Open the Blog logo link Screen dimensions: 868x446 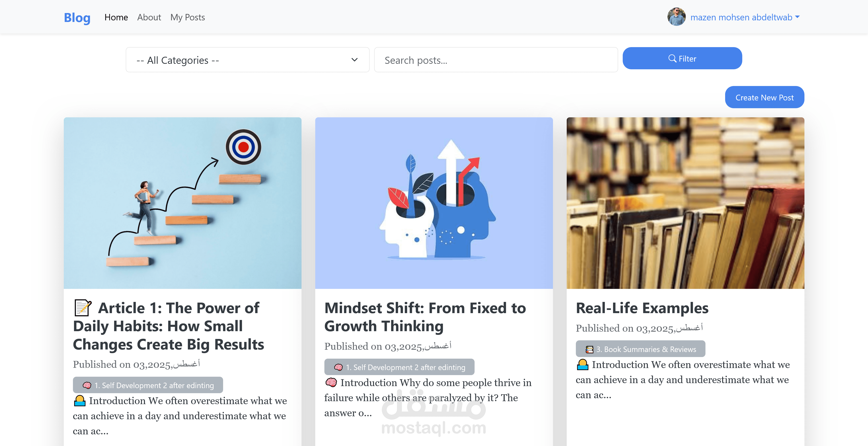[77, 17]
